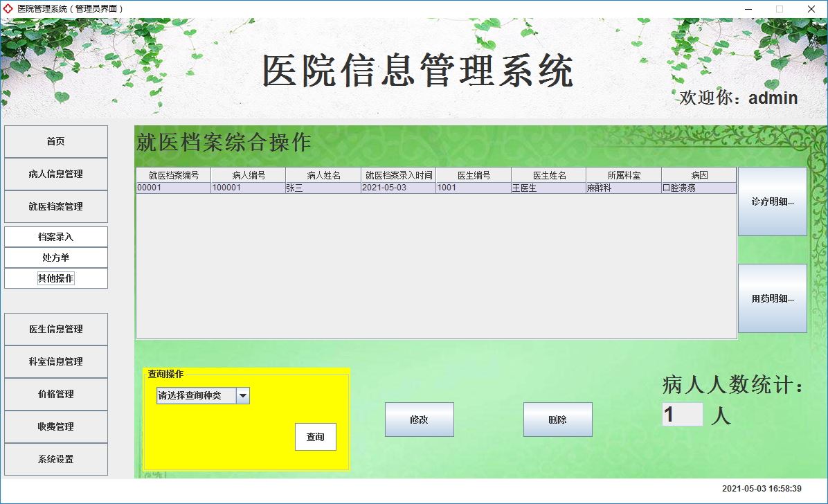Expand the query type combo box arrow
Screen dimensions: 828x504
244,395
